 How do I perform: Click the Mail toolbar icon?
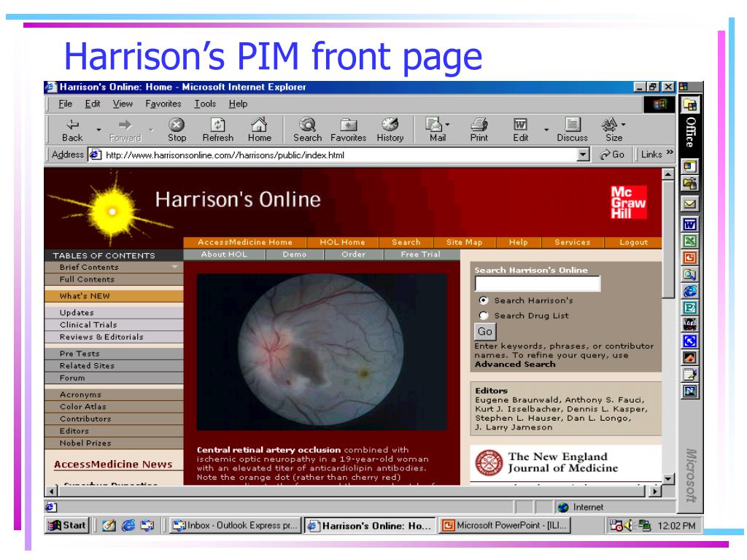point(435,130)
